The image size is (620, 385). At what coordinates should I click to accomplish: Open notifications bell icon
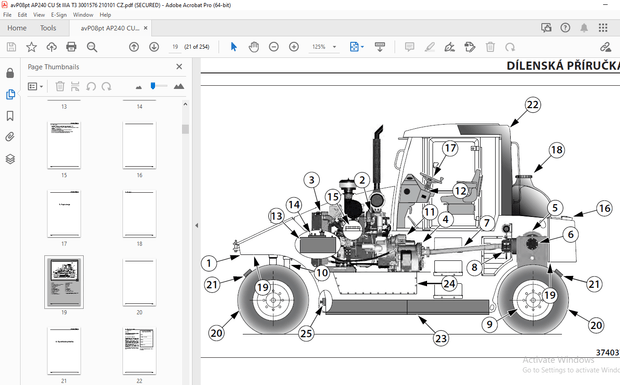(x=584, y=28)
